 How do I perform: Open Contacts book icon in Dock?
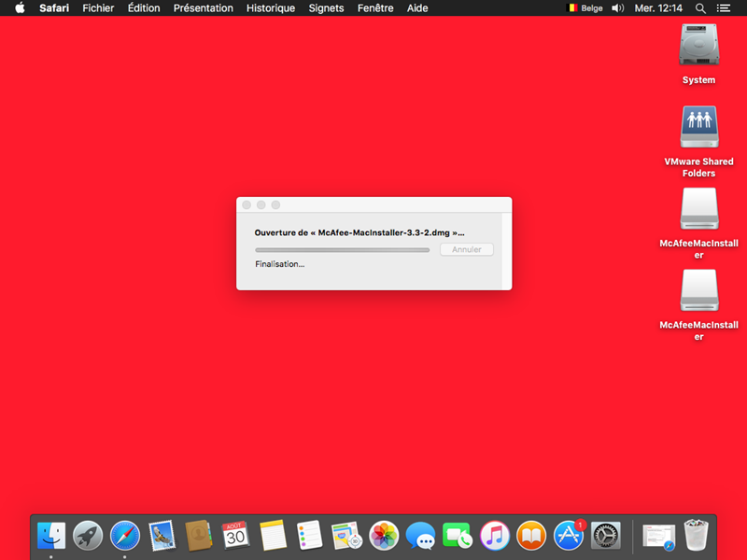199,535
